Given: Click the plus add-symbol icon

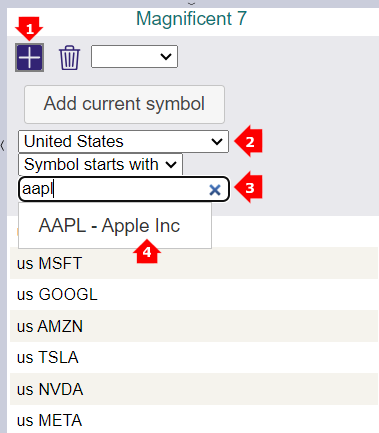Looking at the screenshot, I should point(29,58).
